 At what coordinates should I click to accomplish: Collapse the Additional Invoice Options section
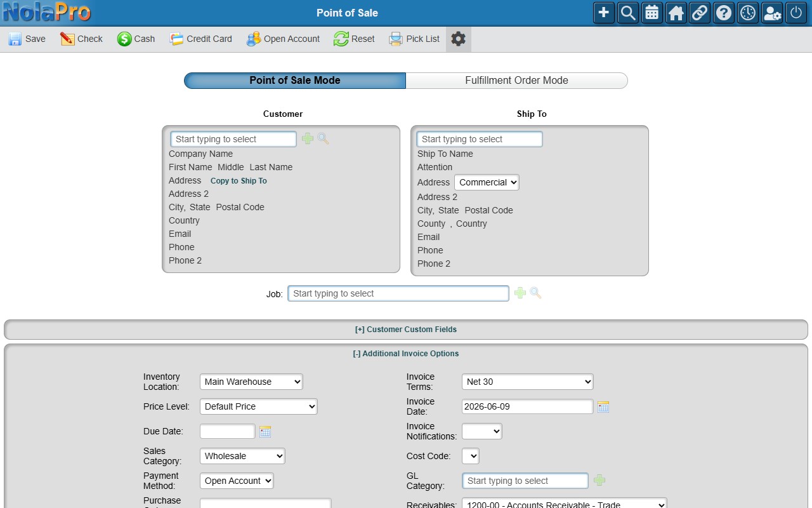coord(406,354)
